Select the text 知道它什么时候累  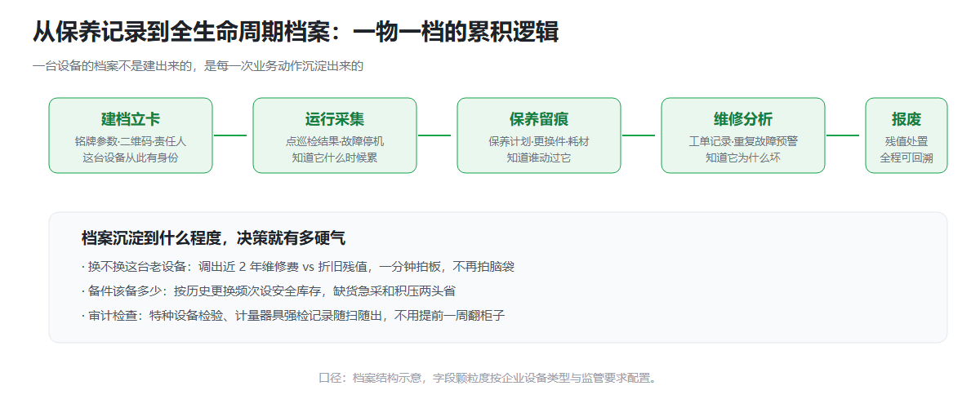click(335, 157)
